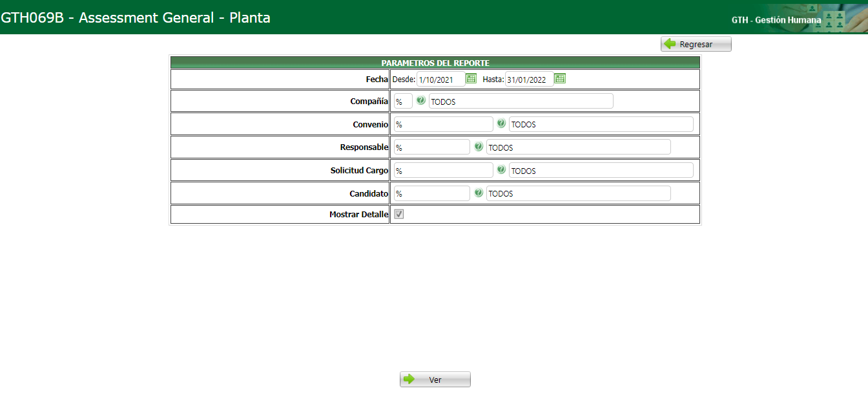
Task: Focus the Hasta date field
Action: click(530, 80)
